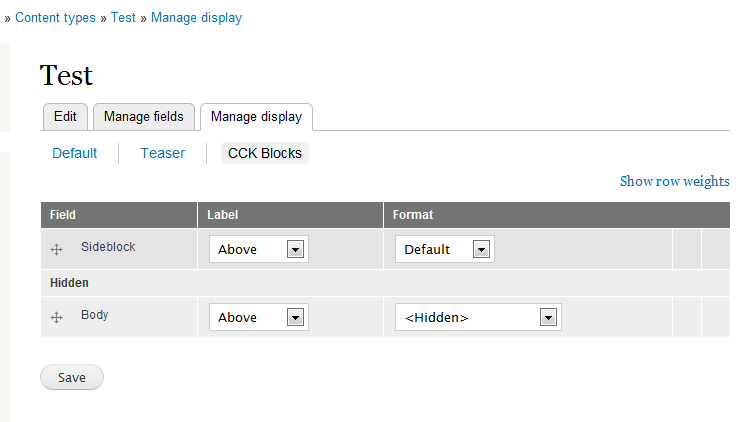This screenshot has height=422, width=754.
Task: Click arrow button of Sideblock Default format select
Action: 481,249
